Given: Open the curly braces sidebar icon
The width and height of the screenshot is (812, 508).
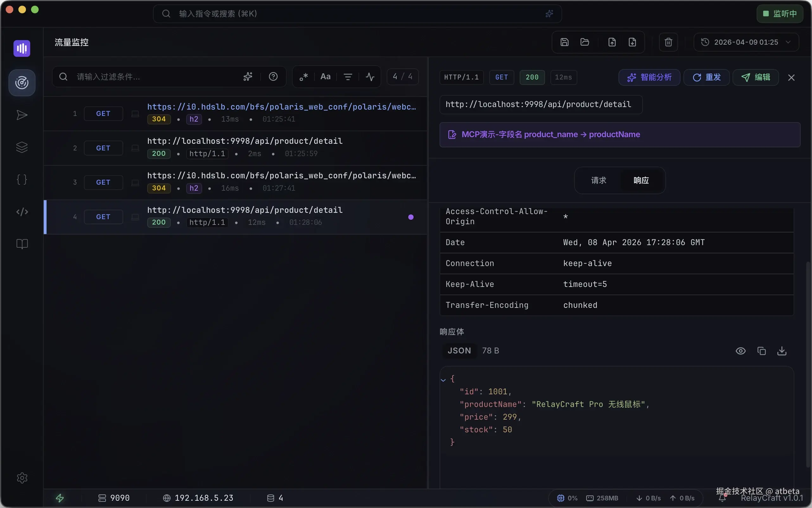Looking at the screenshot, I should (22, 179).
